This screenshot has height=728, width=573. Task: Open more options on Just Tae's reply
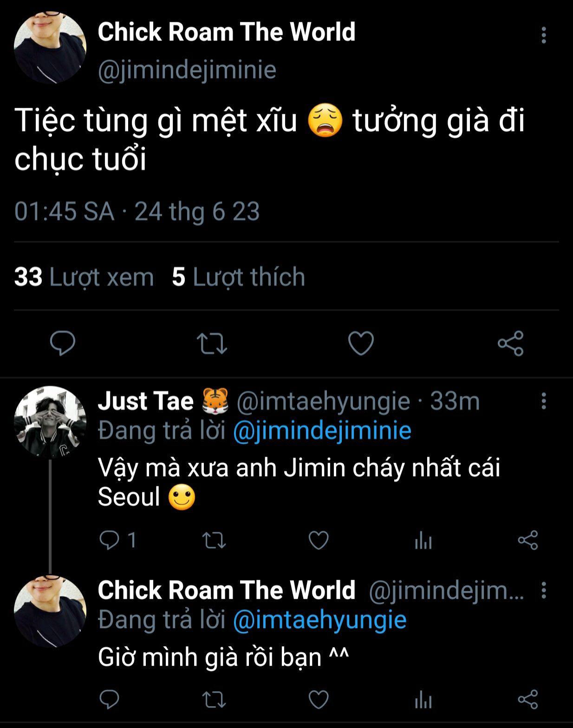tap(543, 401)
